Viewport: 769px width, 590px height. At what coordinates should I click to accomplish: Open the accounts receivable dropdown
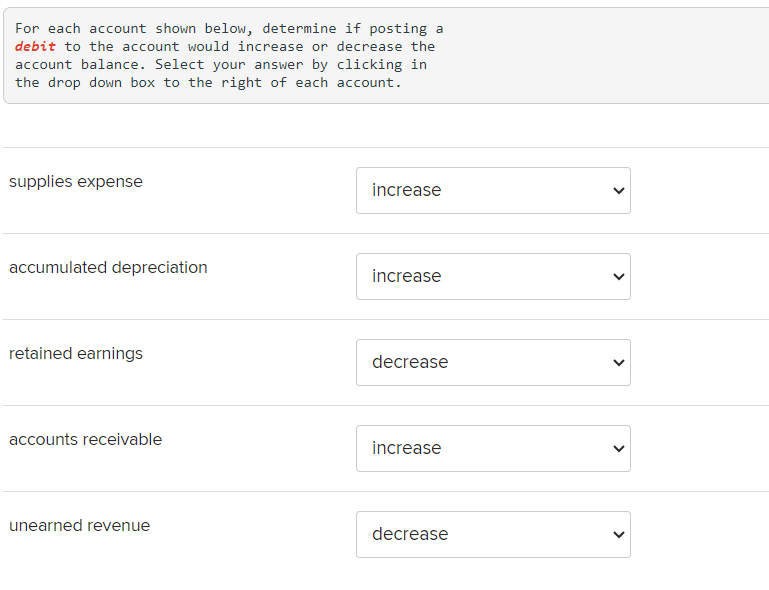[493, 448]
